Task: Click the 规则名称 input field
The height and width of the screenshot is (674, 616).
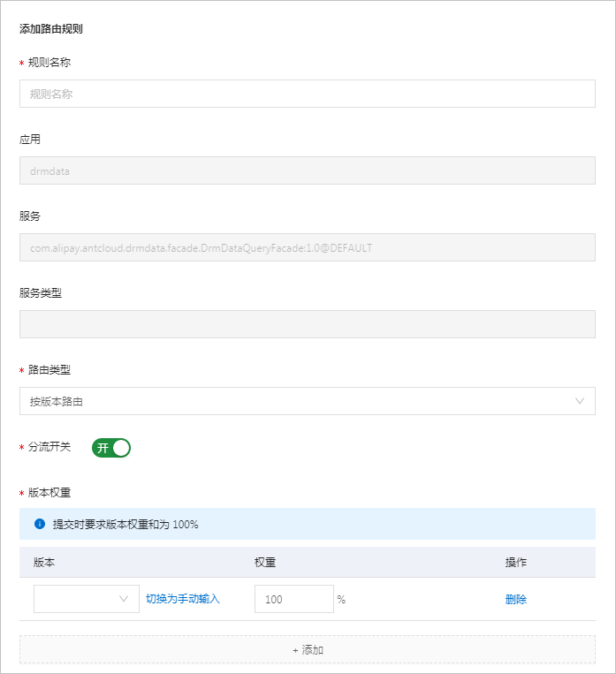Action: click(x=308, y=94)
